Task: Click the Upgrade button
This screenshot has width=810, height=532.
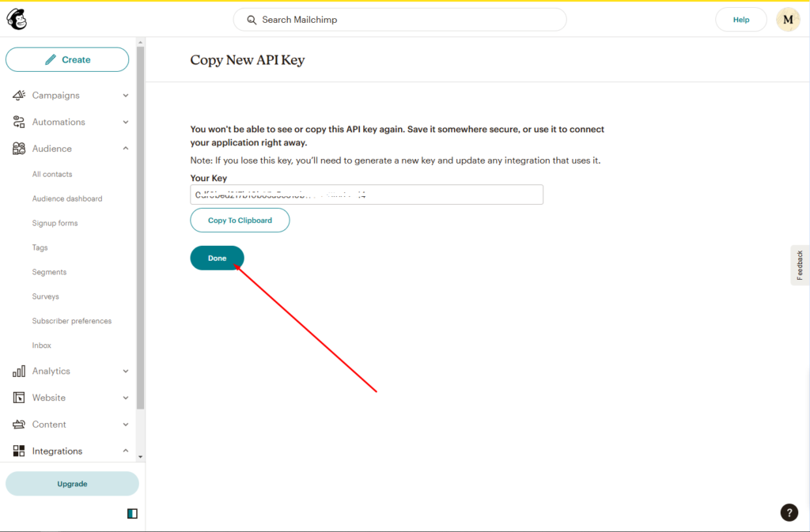Action: click(x=72, y=484)
